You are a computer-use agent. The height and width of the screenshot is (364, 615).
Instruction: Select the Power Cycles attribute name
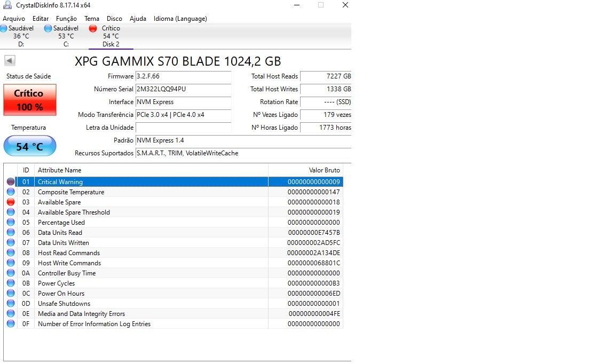click(56, 283)
